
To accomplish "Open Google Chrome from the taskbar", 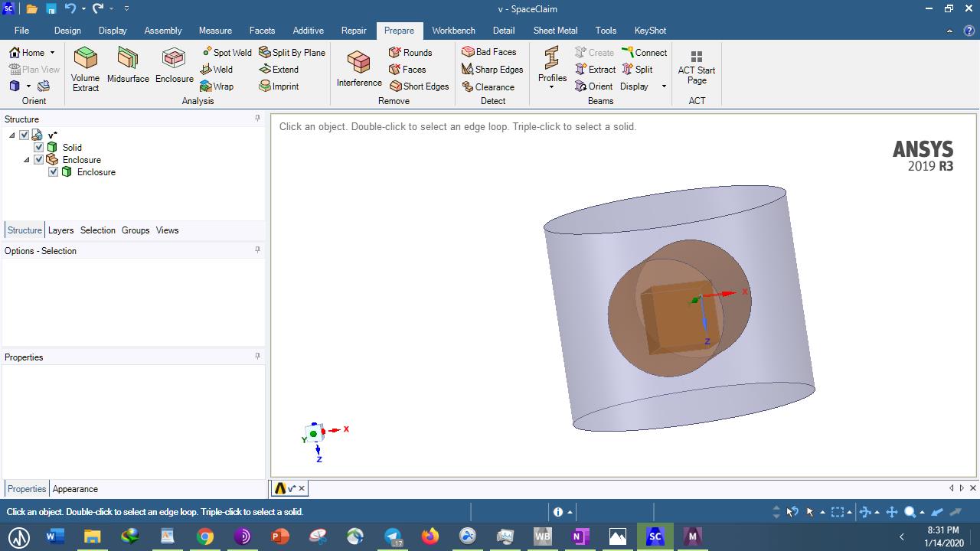I will [x=204, y=536].
